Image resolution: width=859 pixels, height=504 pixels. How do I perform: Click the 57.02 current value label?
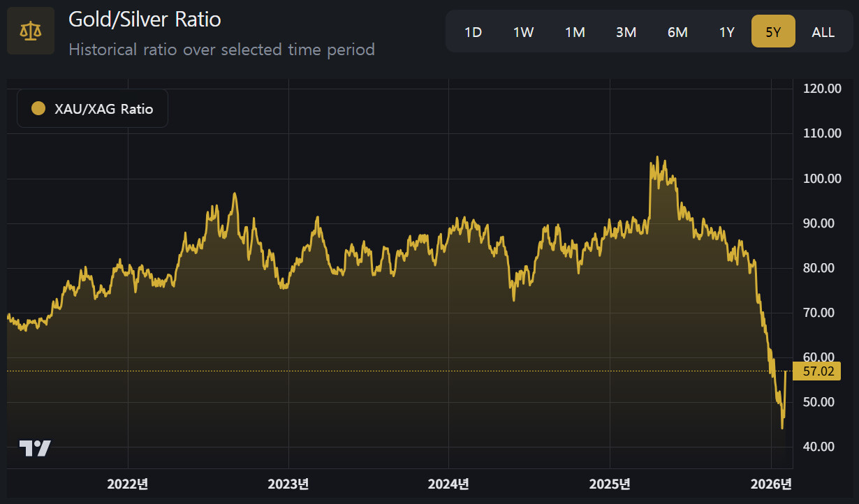coord(818,371)
